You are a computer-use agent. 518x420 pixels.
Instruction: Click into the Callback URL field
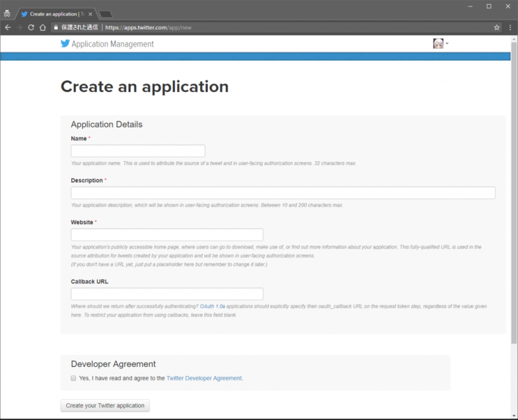tap(167, 294)
